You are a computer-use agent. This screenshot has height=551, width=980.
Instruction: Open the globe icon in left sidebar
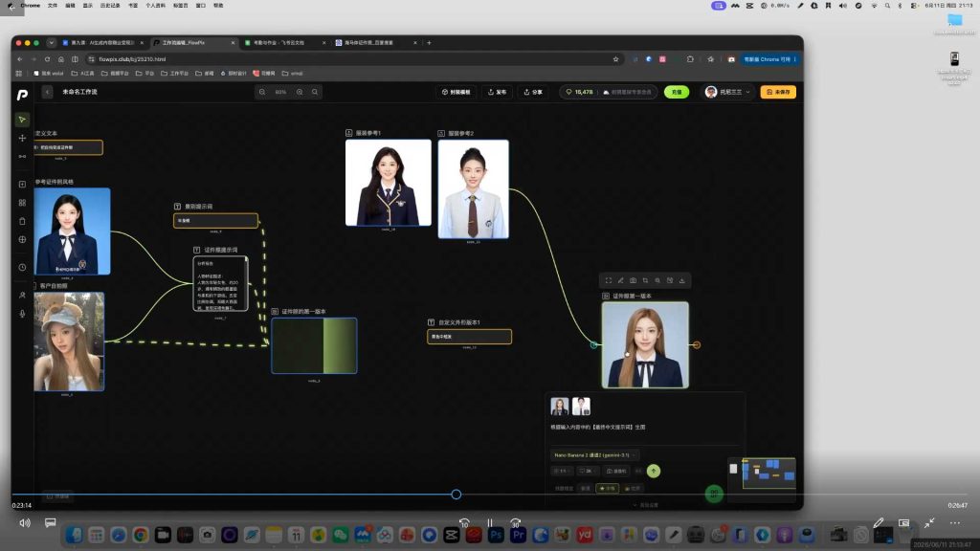coord(22,239)
